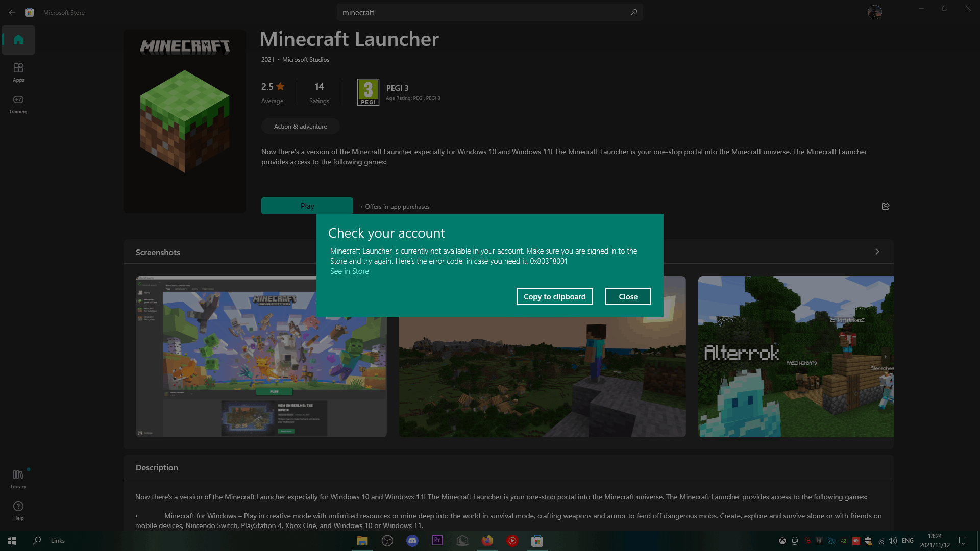Click the PEGI 3 rating badge
Viewport: 980px width, 551px height.
368,92
